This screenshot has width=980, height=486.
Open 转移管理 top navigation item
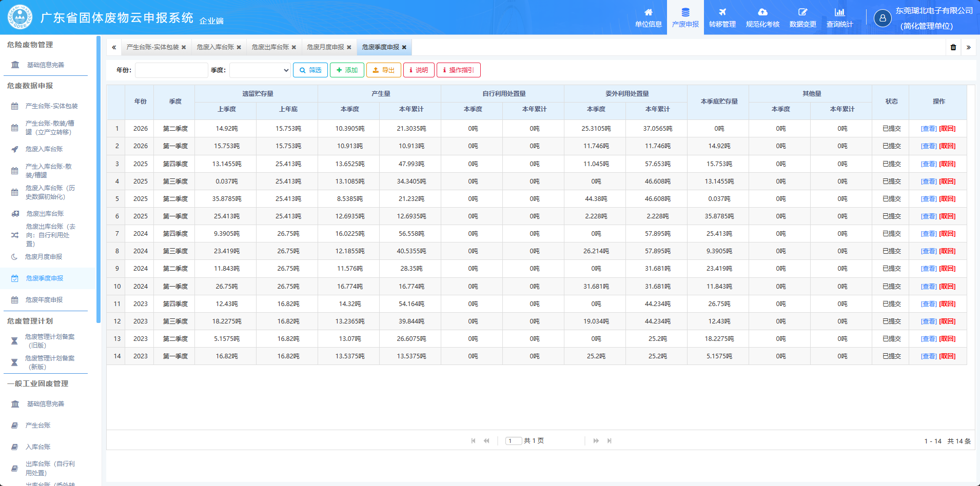tap(722, 18)
